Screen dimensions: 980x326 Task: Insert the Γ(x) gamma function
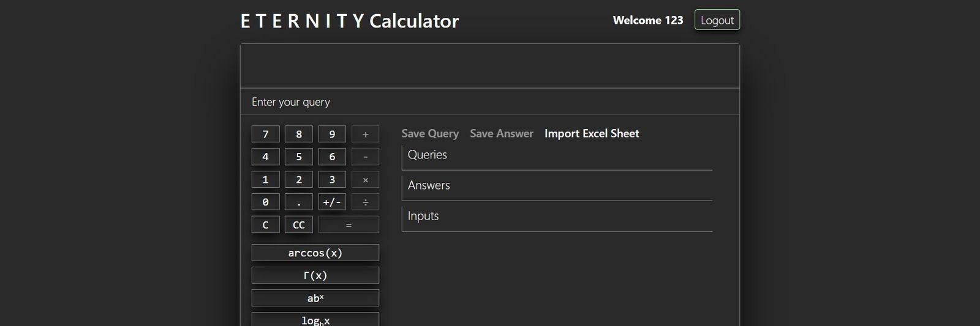(315, 276)
